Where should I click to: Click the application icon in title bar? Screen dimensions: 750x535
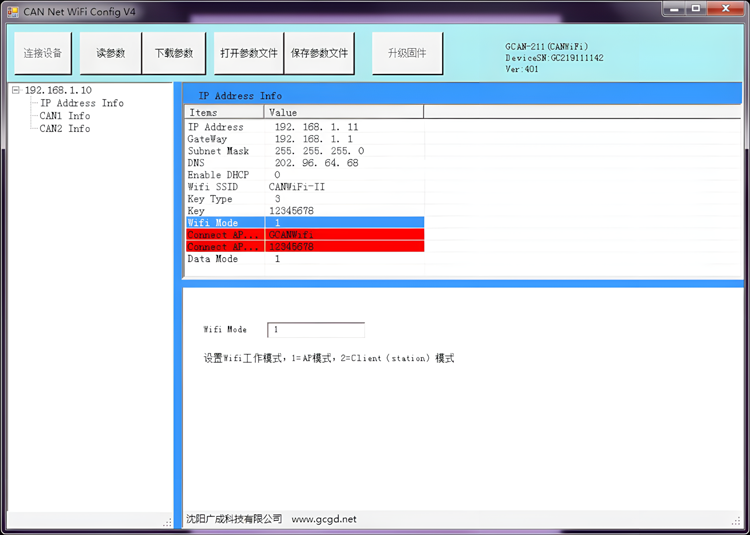click(13, 11)
